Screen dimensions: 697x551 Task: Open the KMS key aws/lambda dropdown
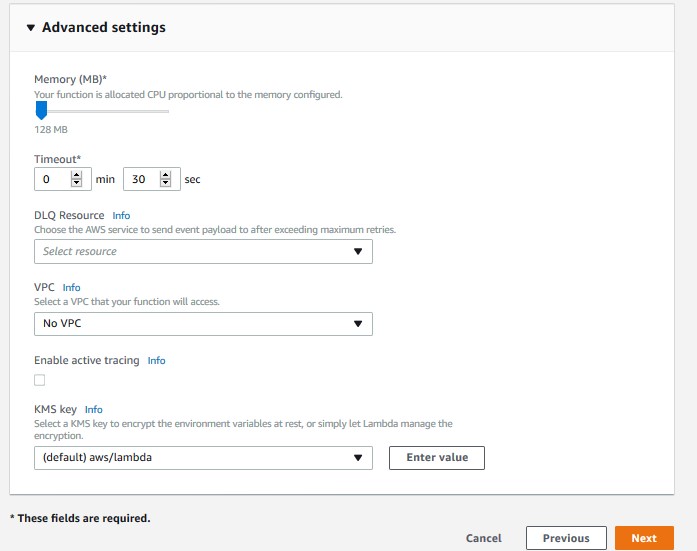tap(203, 458)
